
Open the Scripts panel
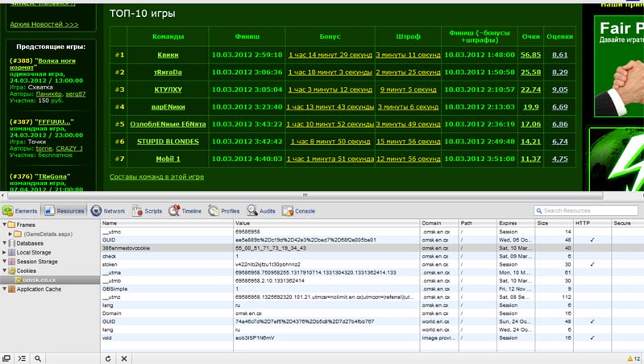147,211
